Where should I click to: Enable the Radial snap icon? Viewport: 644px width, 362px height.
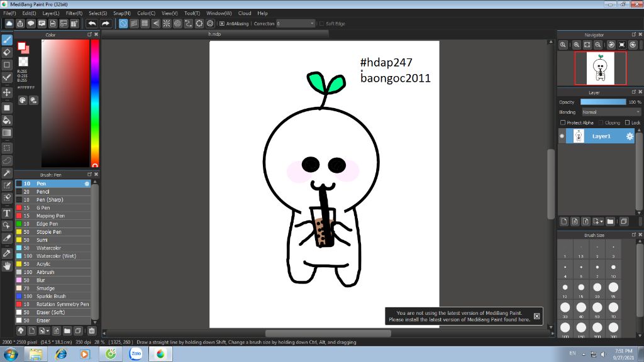pyautogui.click(x=166, y=23)
